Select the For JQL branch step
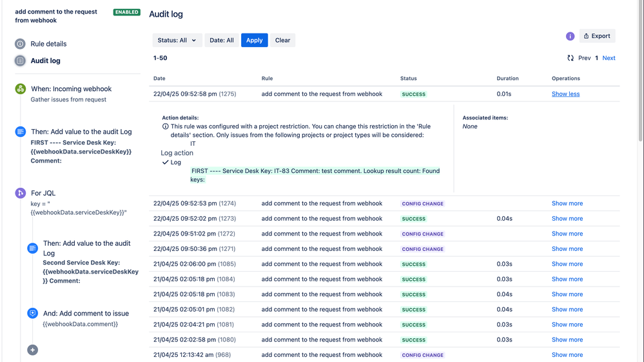644x362 pixels. [x=43, y=193]
